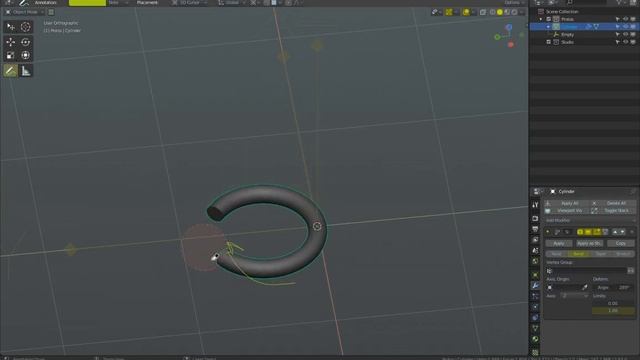This screenshot has height=360, width=640.
Task: Select the Select Box tool
Action: pos(11,27)
